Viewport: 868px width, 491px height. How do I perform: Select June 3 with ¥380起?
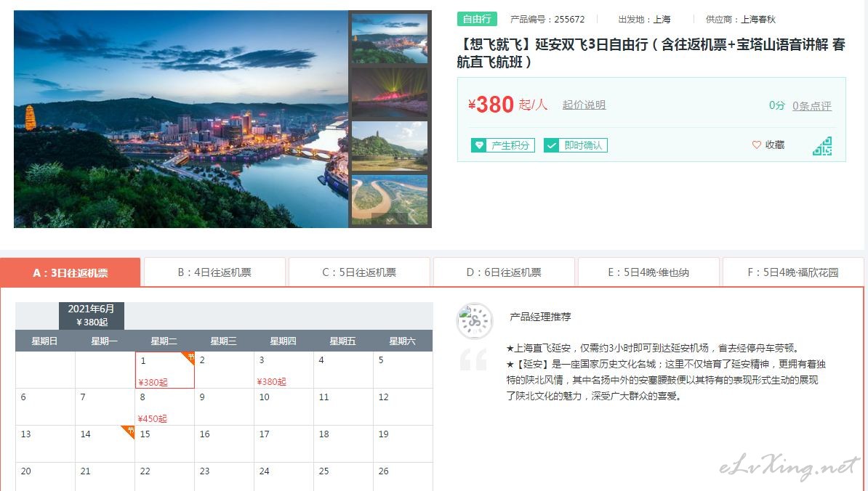284,370
